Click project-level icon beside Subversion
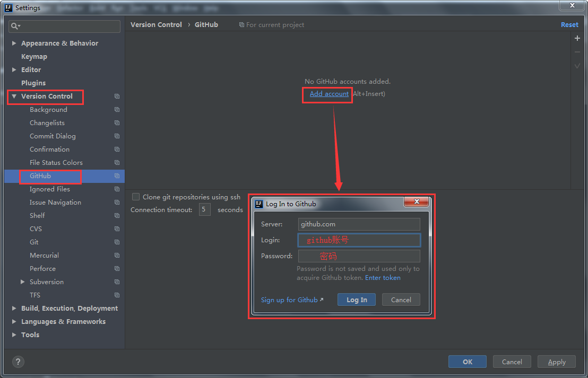This screenshot has height=378, width=588. coord(117,282)
